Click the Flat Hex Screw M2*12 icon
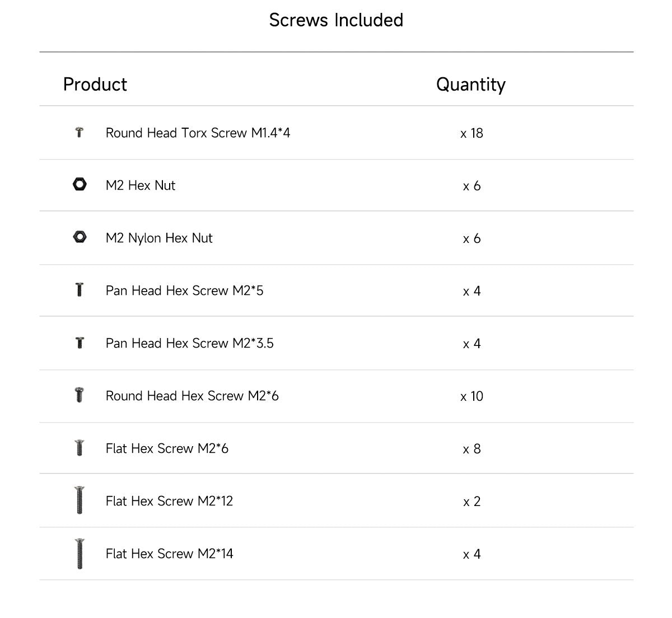Screen dimensions: 672x618 [80, 500]
